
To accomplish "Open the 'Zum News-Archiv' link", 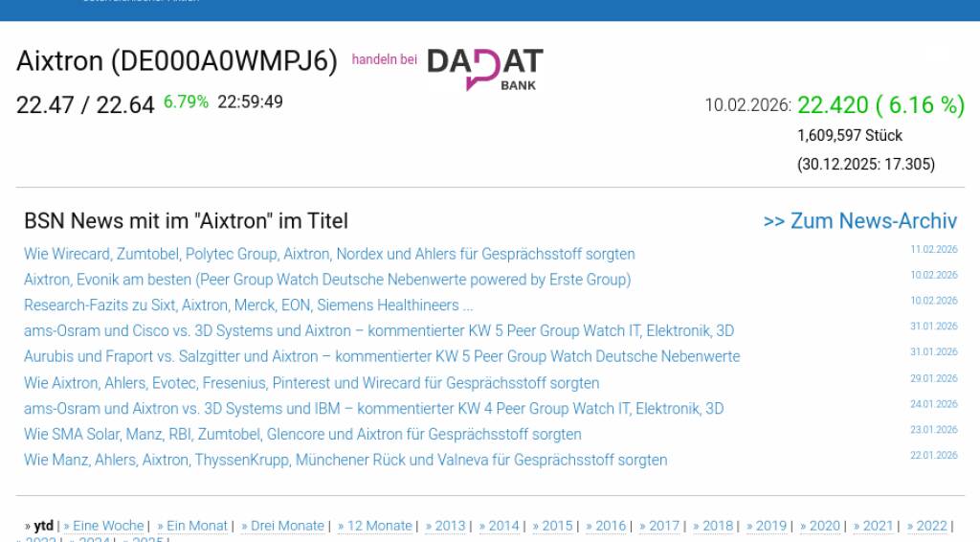I will [x=859, y=221].
